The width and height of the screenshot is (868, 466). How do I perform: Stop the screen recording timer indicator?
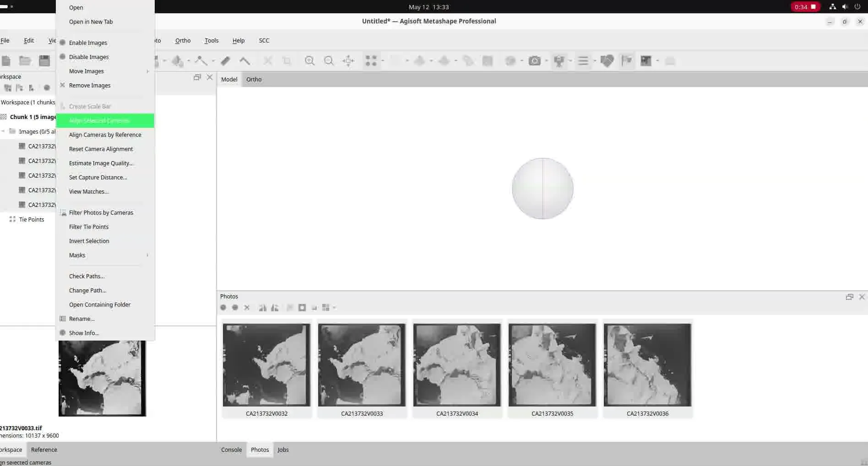click(x=805, y=7)
